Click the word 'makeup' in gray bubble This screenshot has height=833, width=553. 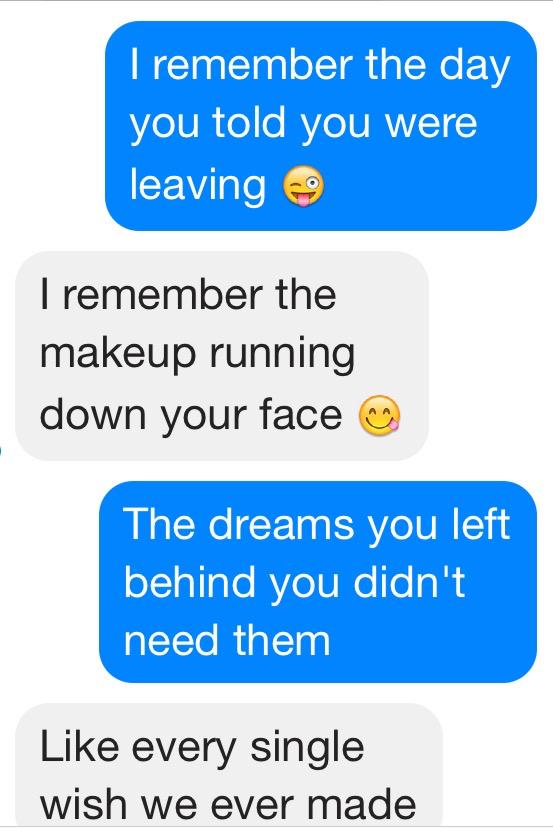click(118, 356)
